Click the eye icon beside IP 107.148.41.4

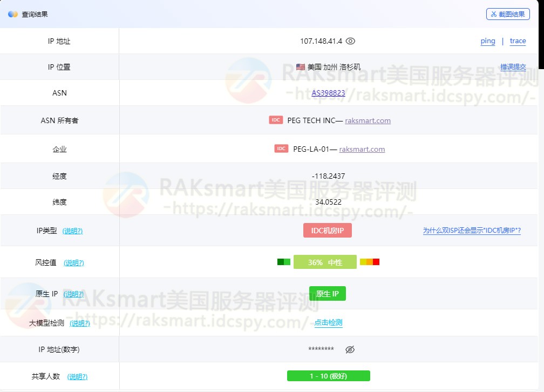pos(350,41)
